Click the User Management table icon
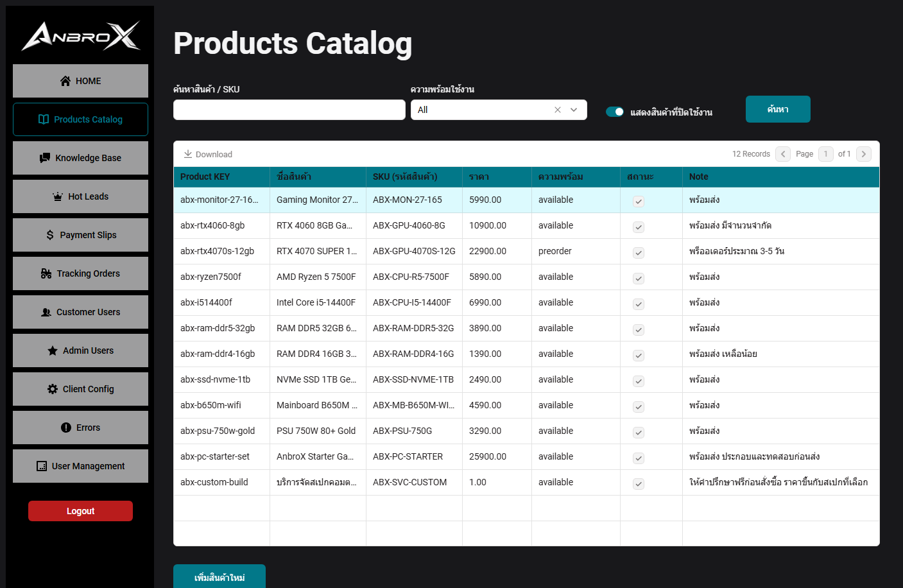903x588 pixels. click(x=42, y=466)
